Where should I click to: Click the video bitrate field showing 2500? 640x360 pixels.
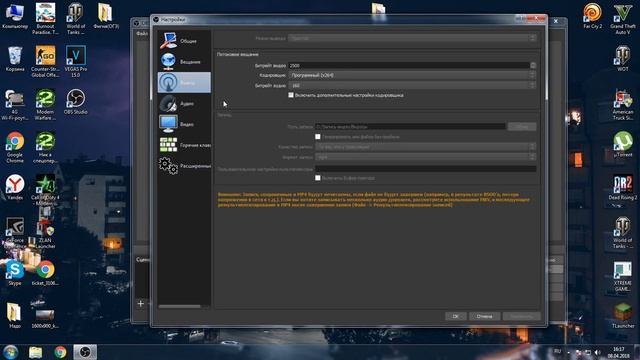(x=409, y=65)
